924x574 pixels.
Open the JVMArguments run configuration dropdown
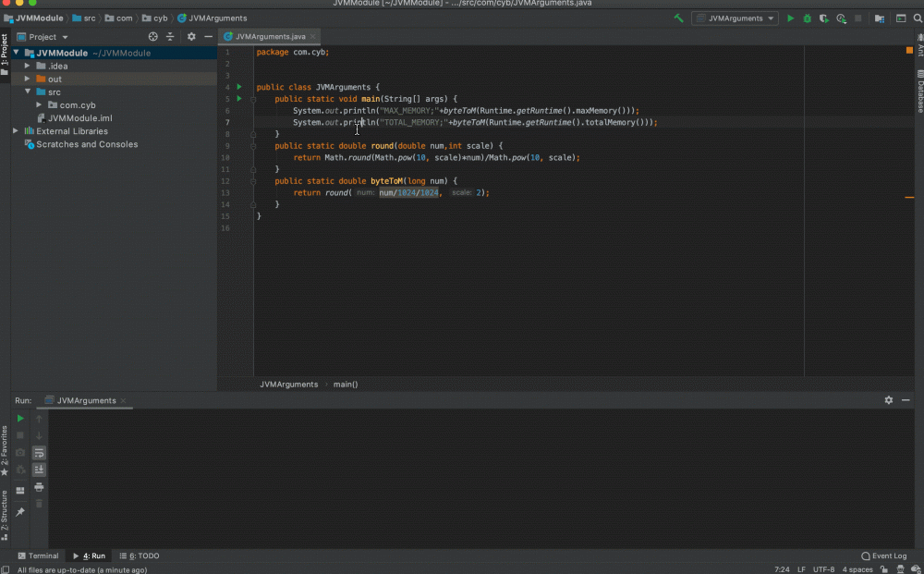736,18
